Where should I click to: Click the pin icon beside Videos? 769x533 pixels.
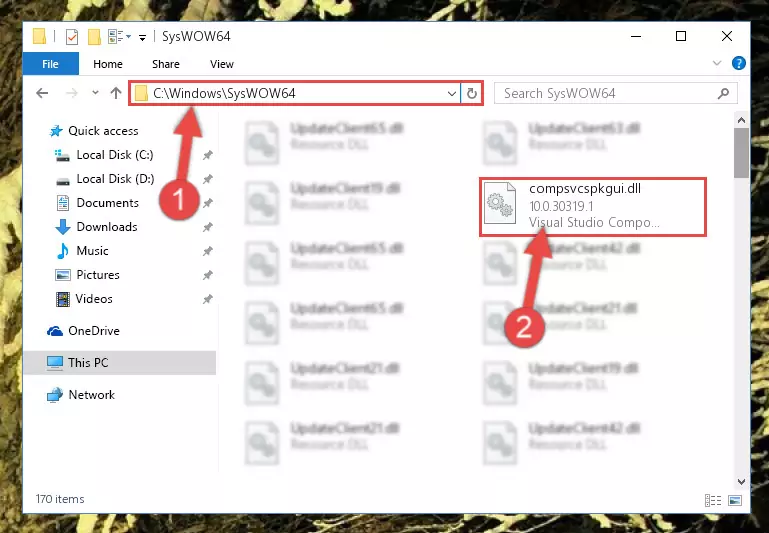click(x=207, y=299)
